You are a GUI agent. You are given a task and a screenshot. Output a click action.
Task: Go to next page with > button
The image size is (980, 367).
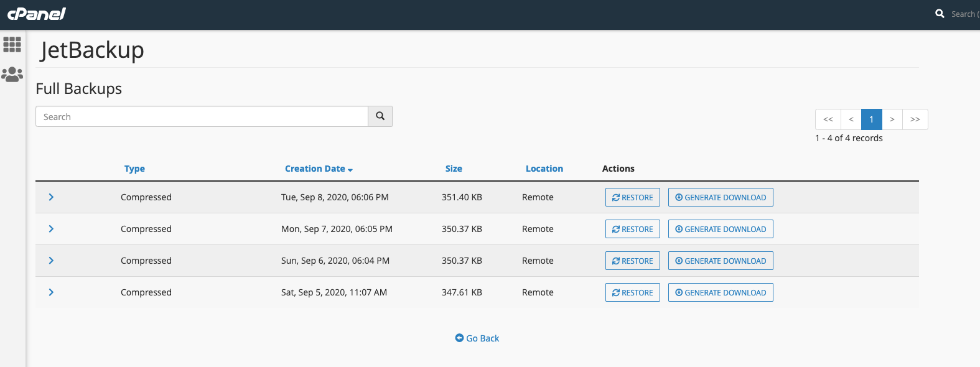click(892, 119)
